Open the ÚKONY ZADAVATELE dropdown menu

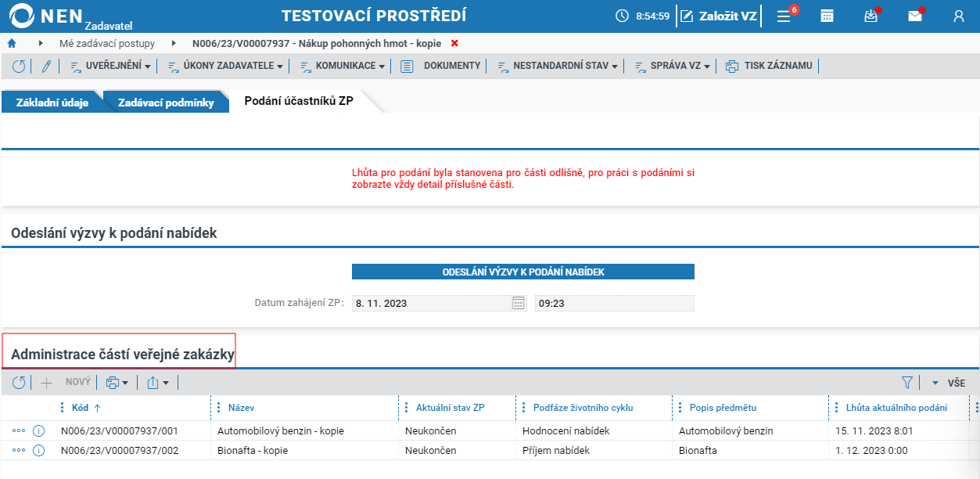click(x=225, y=67)
